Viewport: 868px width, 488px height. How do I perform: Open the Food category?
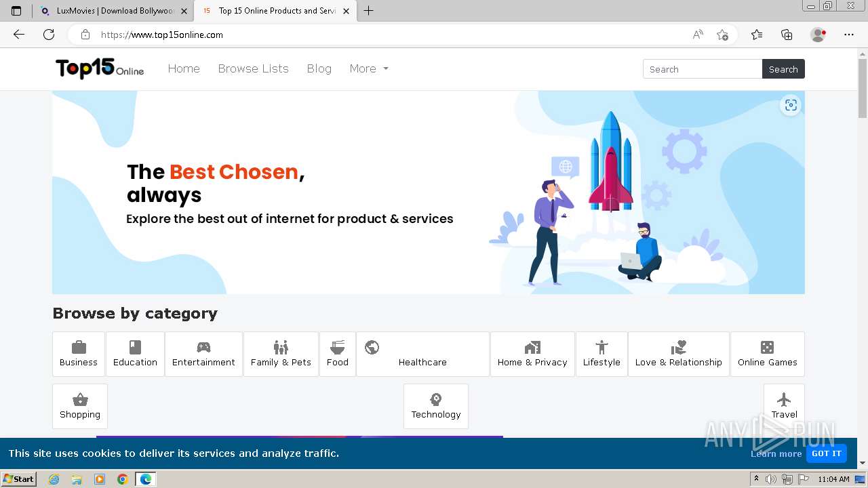(338, 354)
